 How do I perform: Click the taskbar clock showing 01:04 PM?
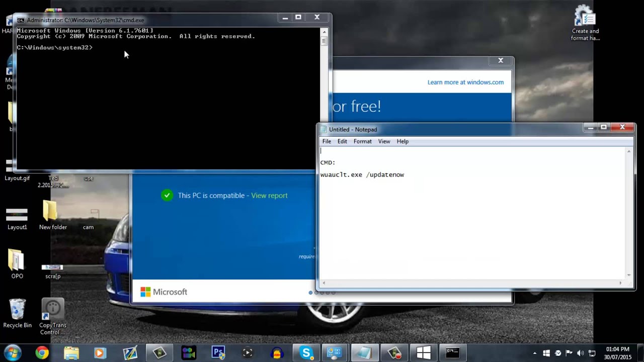click(x=618, y=353)
